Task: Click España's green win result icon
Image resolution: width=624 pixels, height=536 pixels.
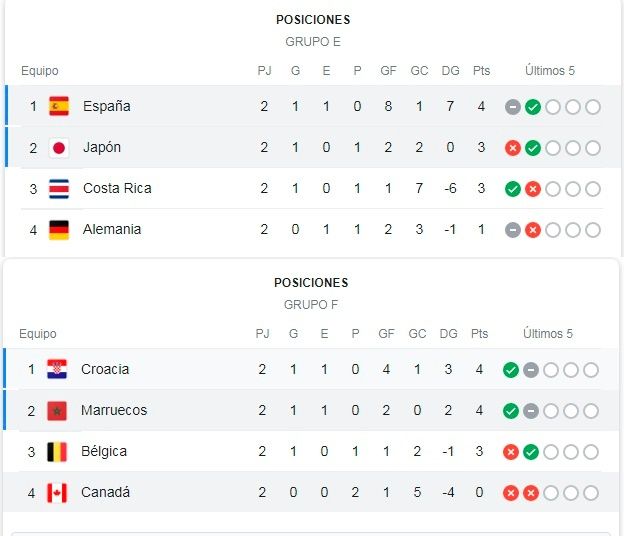Action: click(533, 107)
